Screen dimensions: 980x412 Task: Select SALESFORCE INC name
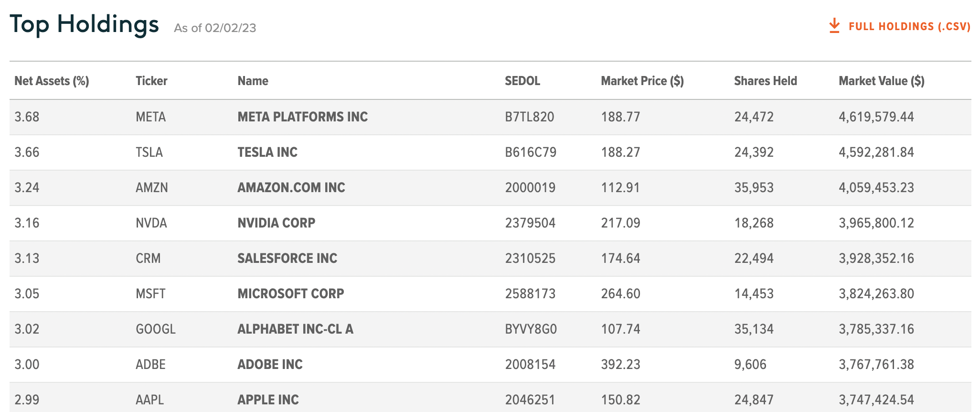pyautogui.click(x=288, y=258)
